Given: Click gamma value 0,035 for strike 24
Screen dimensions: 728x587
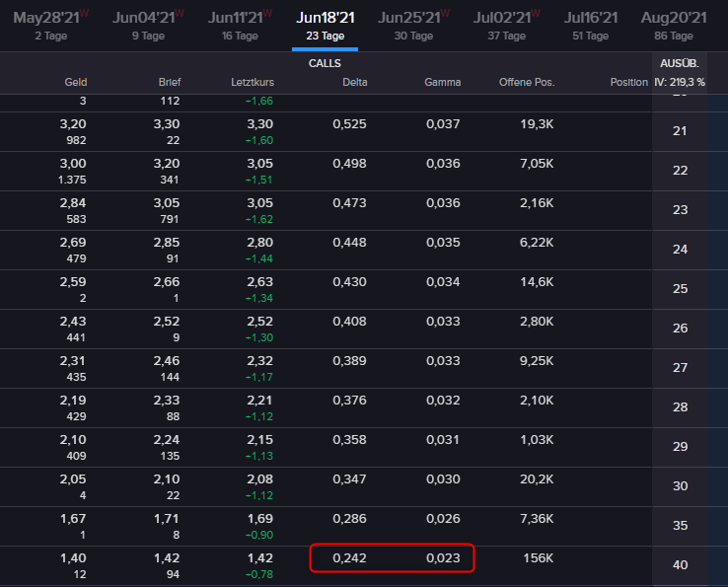Looking at the screenshot, I should (443, 243).
